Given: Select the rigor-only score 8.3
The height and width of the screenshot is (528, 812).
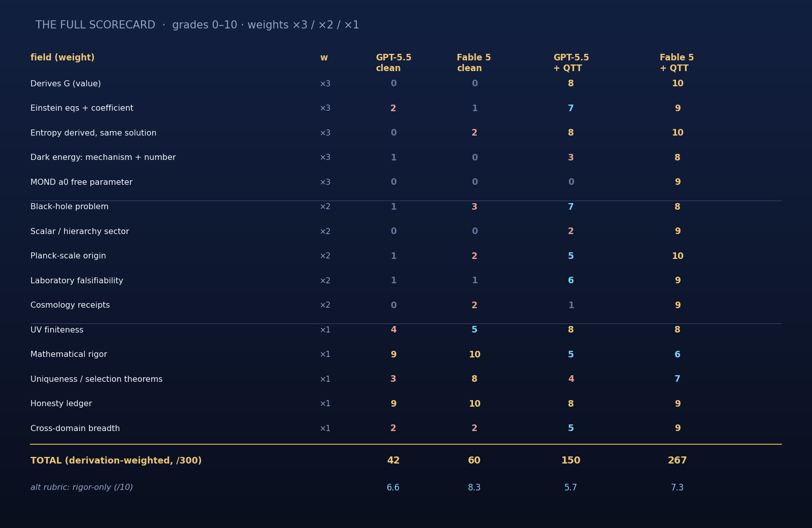Looking at the screenshot, I should tap(475, 487).
